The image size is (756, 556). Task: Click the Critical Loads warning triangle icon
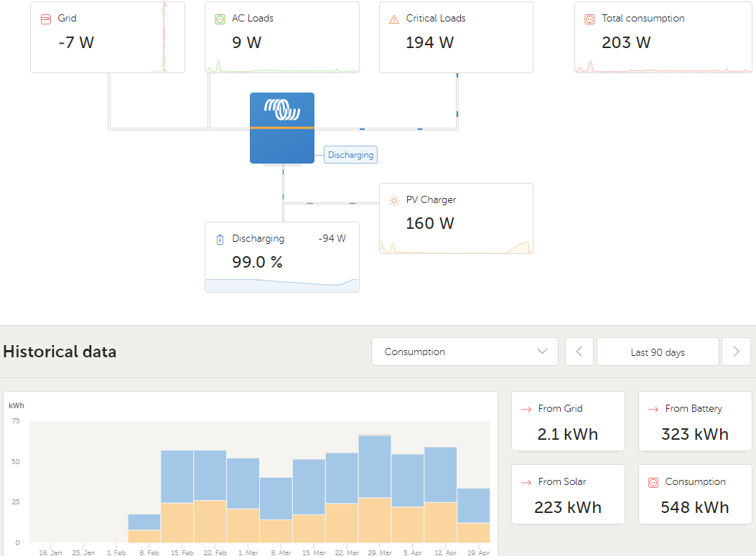[394, 19]
